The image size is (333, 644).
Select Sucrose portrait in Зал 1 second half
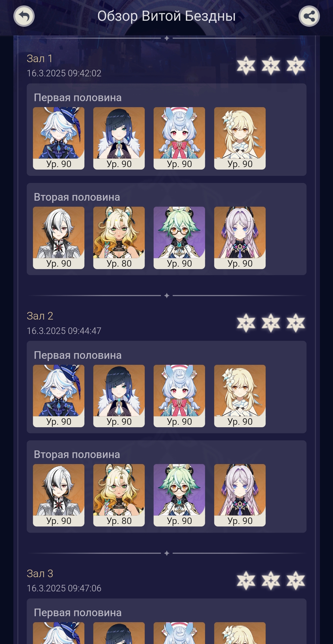click(179, 238)
